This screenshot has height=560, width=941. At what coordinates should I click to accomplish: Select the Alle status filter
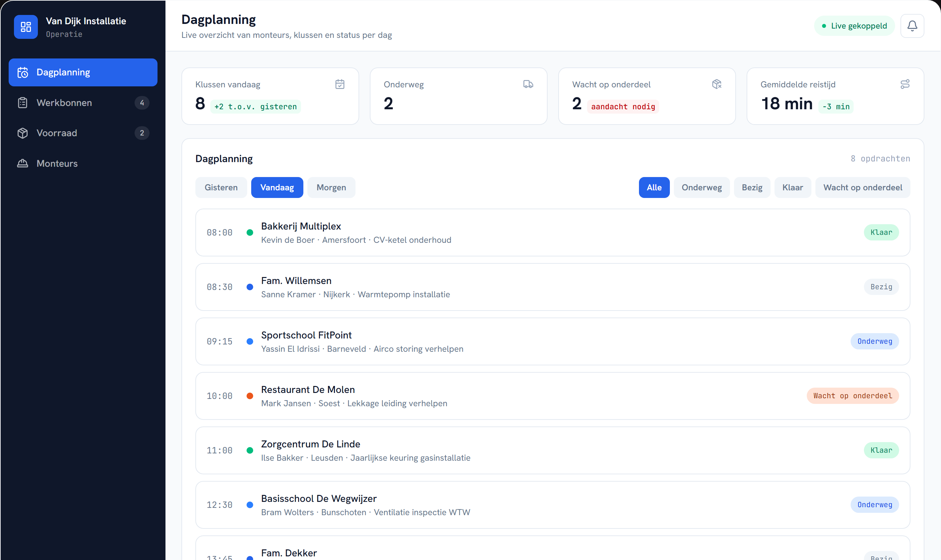[x=654, y=188]
